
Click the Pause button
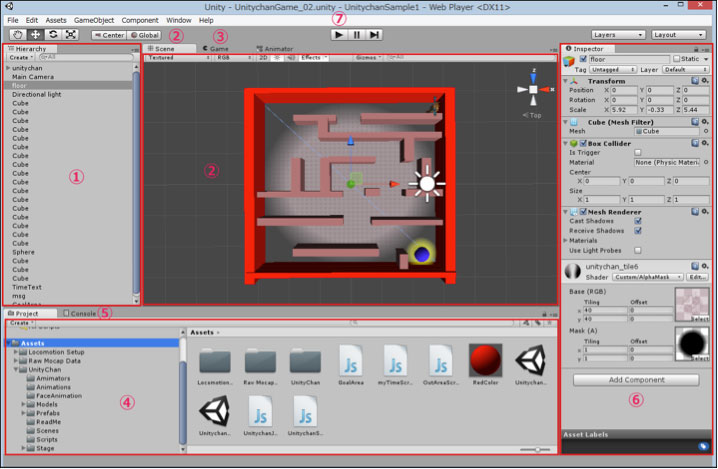[x=356, y=35]
